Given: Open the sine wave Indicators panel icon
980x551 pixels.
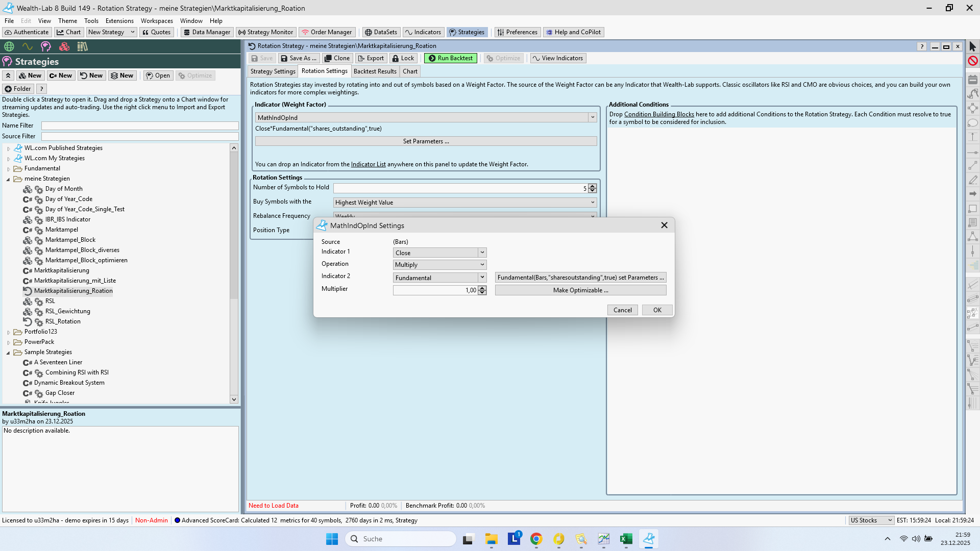Looking at the screenshot, I should click(28, 46).
